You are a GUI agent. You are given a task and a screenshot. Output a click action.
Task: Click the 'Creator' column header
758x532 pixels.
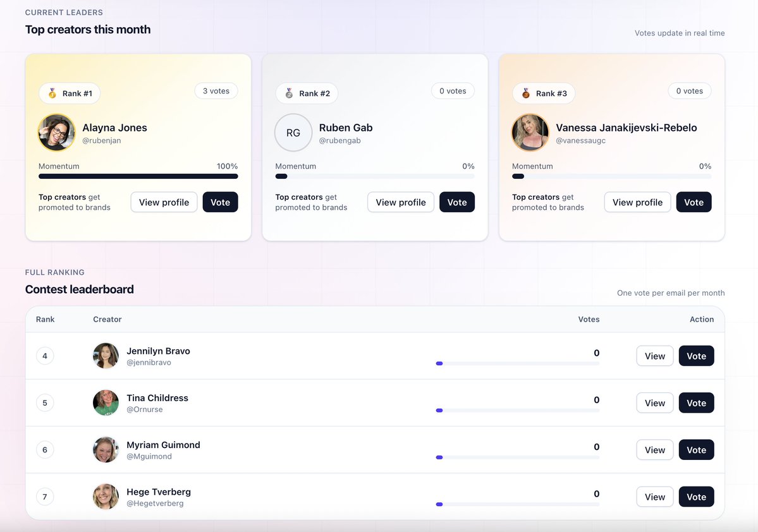point(107,320)
